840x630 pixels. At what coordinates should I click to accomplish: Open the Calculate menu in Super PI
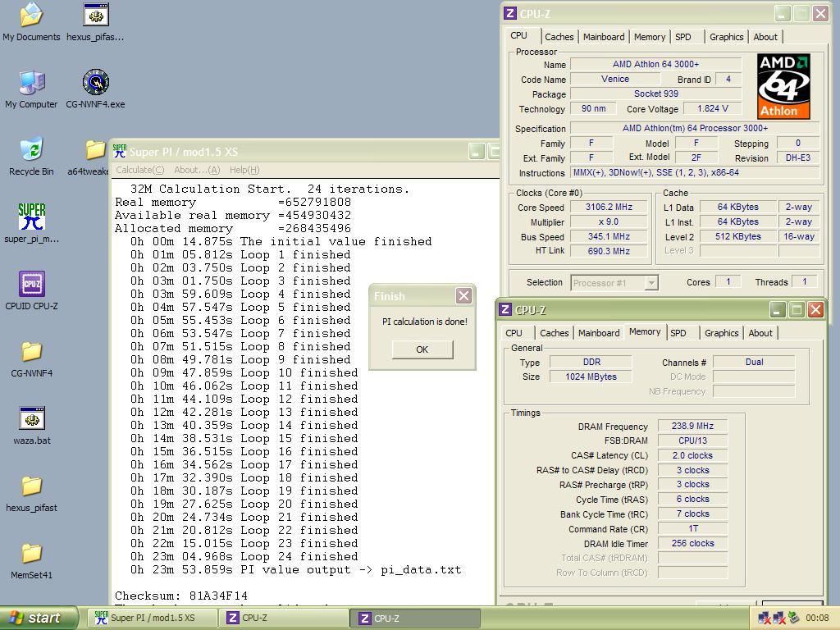[139, 170]
